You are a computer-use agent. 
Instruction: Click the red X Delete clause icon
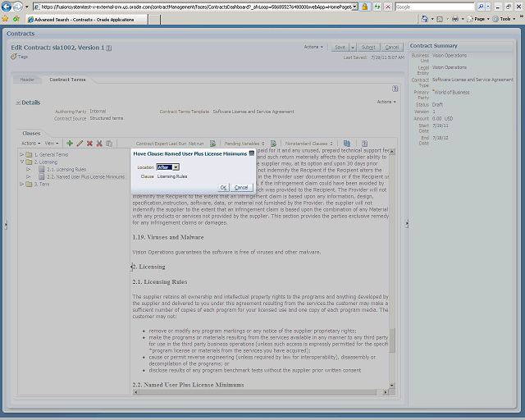tap(89, 144)
